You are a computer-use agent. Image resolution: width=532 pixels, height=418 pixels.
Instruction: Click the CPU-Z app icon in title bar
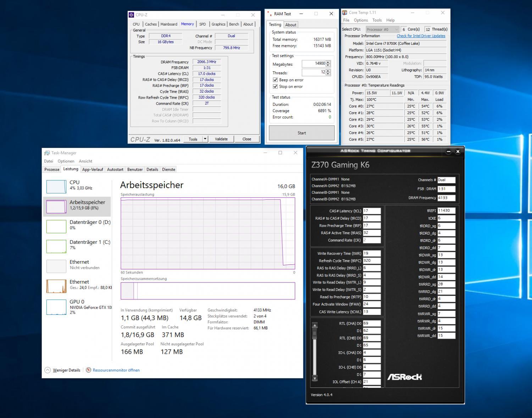[x=132, y=15]
